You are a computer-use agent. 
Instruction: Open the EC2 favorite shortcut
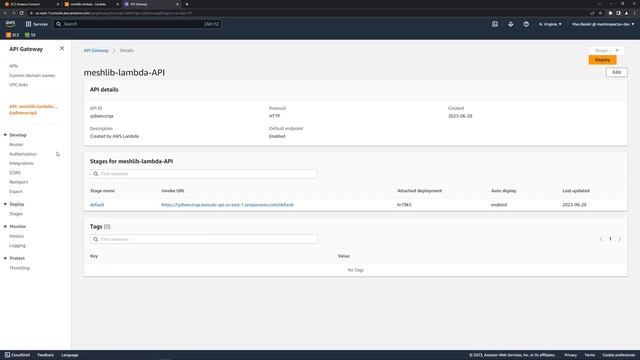tap(12, 35)
